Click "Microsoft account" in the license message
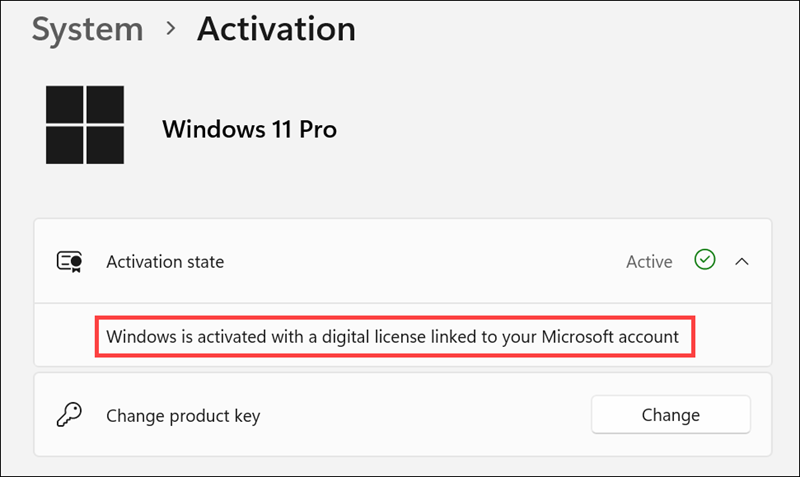Viewport: 800px width, 477px height. (610, 337)
